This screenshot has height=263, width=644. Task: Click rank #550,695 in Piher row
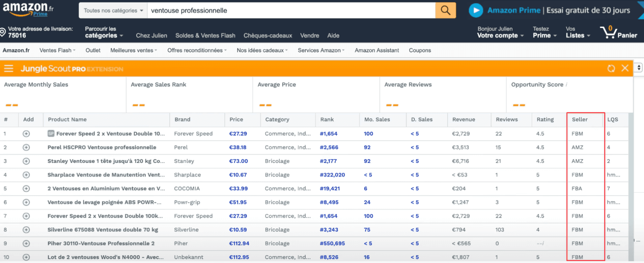332,243
